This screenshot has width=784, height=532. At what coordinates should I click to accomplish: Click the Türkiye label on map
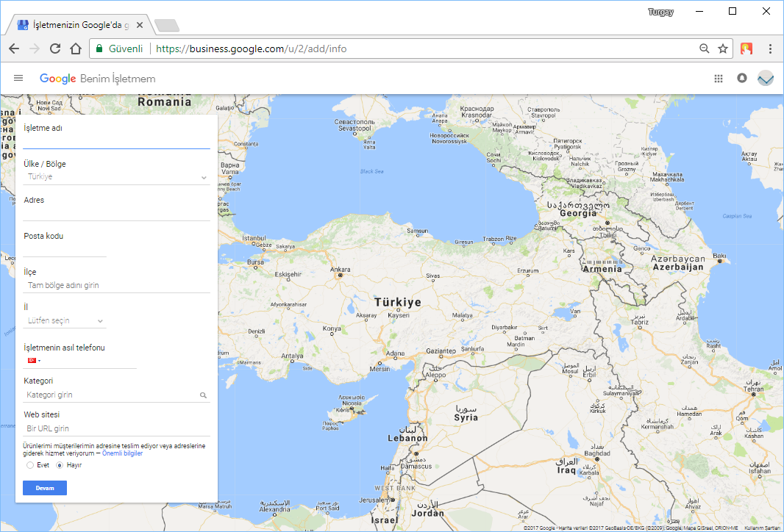398,302
